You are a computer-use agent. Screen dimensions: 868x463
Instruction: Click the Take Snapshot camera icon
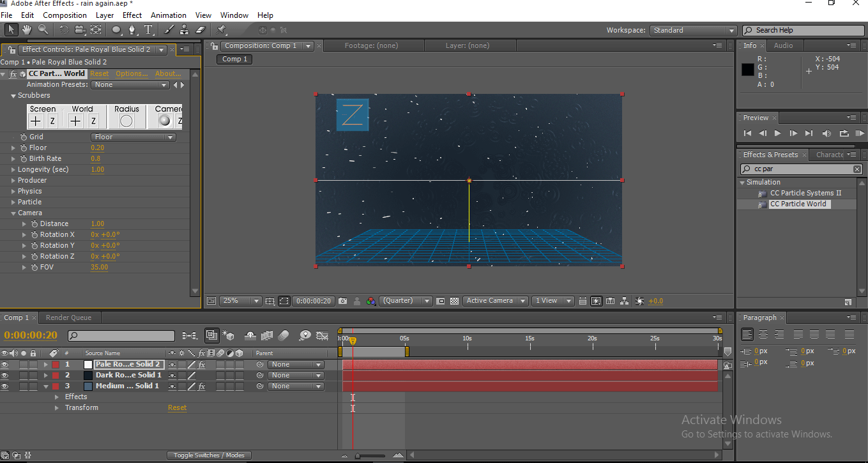point(343,301)
